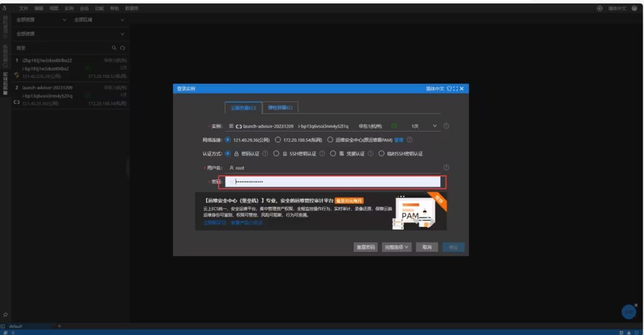The width and height of the screenshot is (644, 335).
Task: Close the floating assistant with small x
Action: point(636,305)
